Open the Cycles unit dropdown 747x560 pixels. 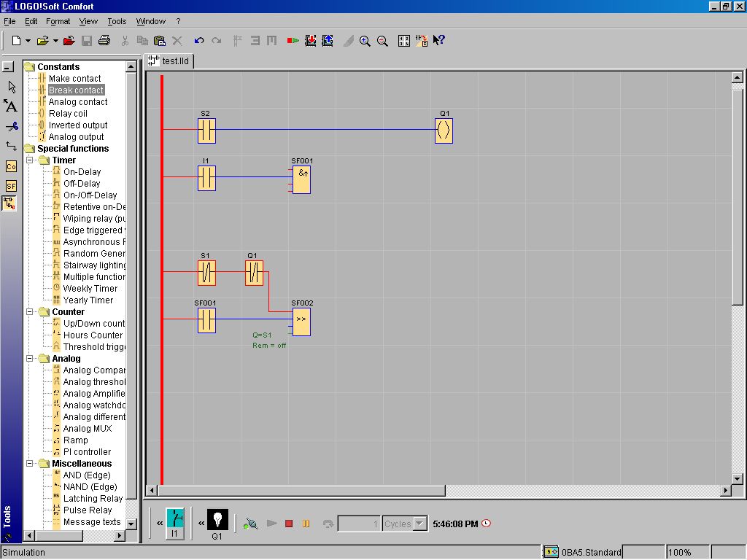coord(419,524)
